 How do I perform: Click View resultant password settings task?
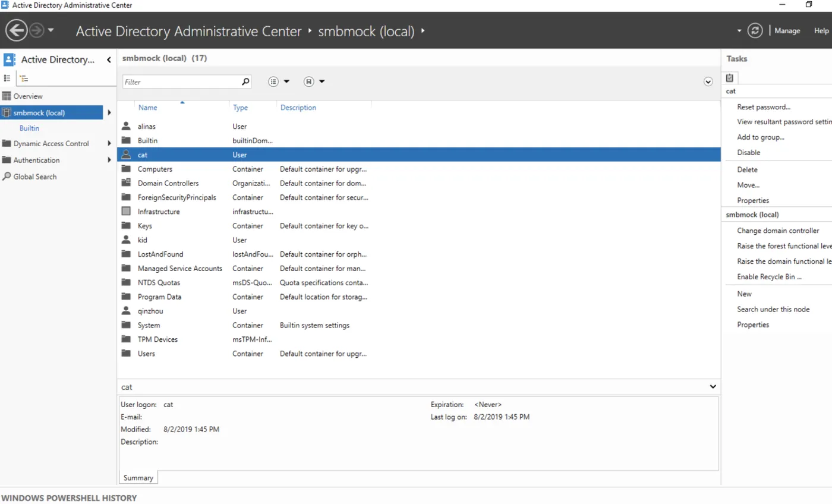click(784, 122)
